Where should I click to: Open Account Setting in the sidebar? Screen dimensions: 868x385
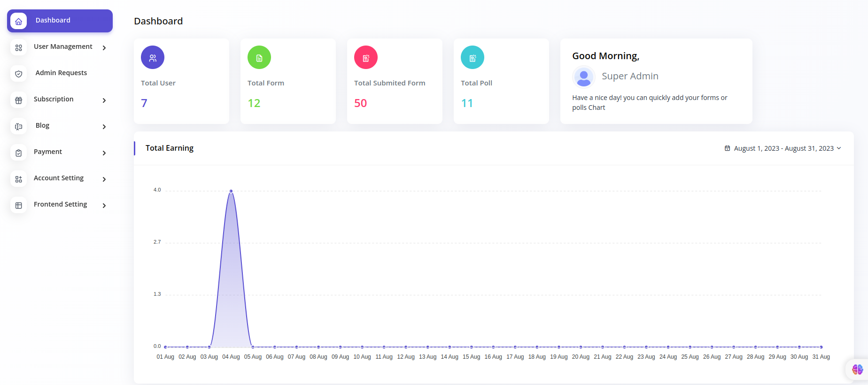(x=60, y=178)
